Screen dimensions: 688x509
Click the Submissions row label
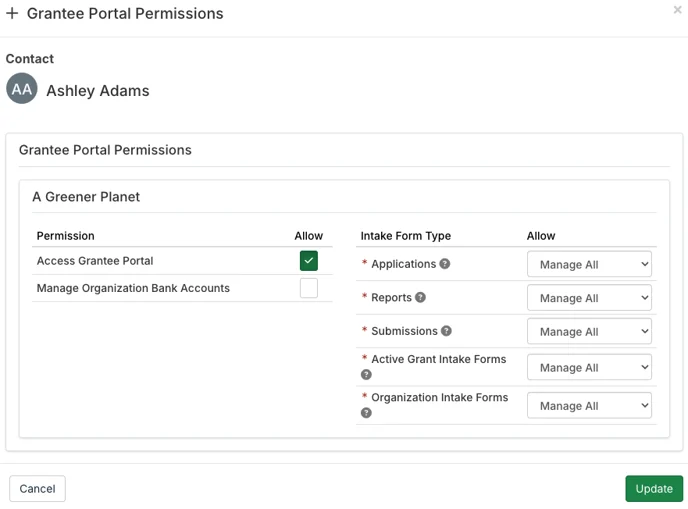[x=405, y=331]
